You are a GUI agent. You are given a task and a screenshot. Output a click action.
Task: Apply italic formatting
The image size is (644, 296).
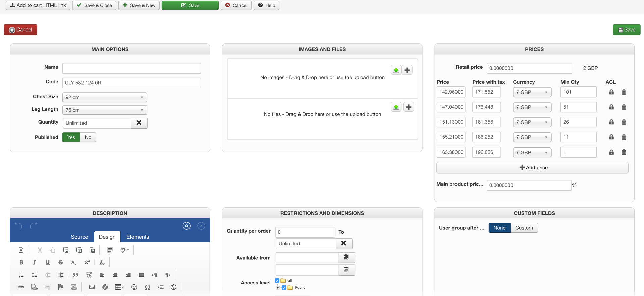pos(34,262)
